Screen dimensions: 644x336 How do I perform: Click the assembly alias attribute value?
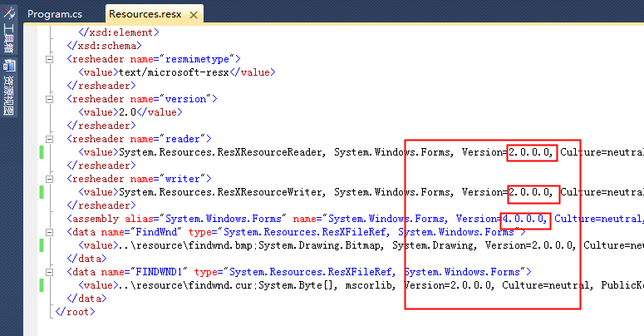coord(224,219)
